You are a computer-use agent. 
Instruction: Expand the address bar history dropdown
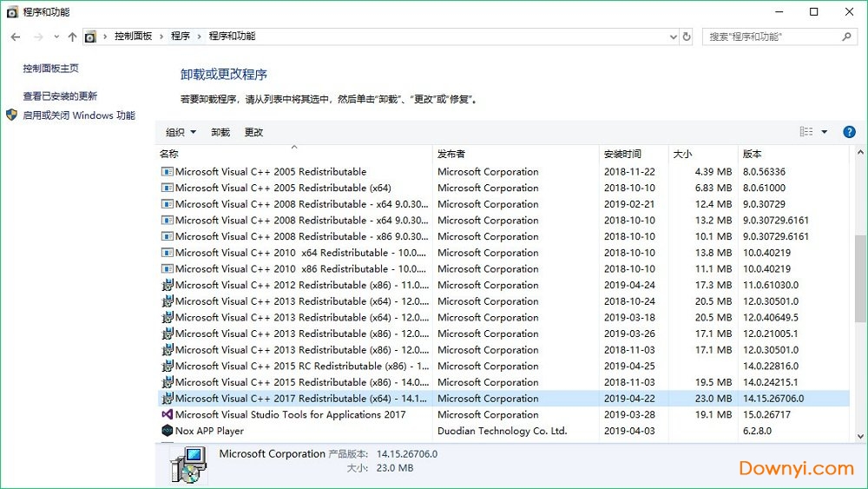tap(673, 36)
